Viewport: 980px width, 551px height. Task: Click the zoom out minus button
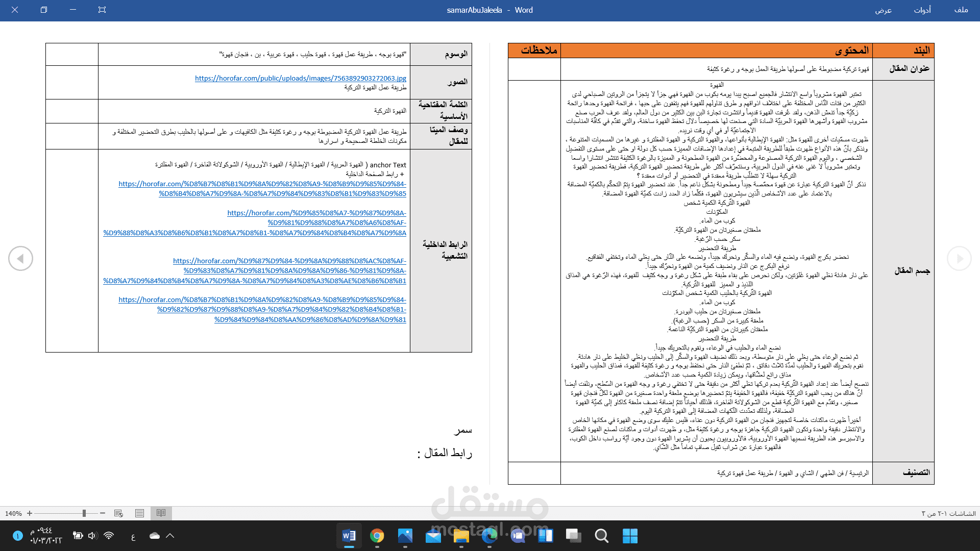coord(103,513)
